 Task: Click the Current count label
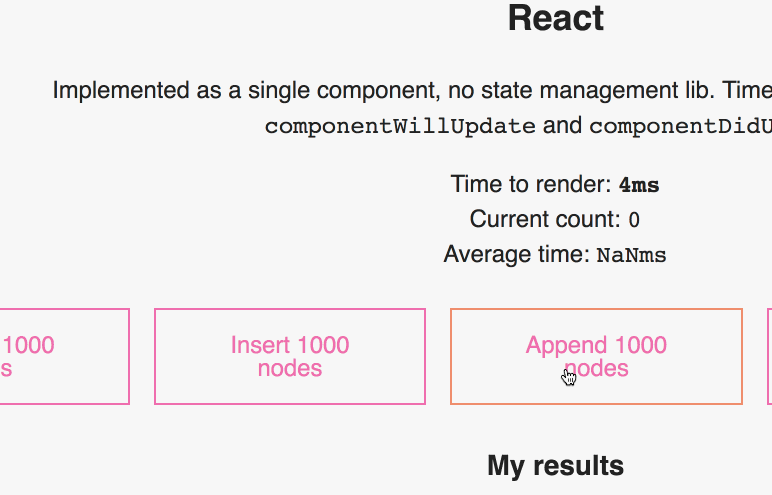click(x=545, y=219)
